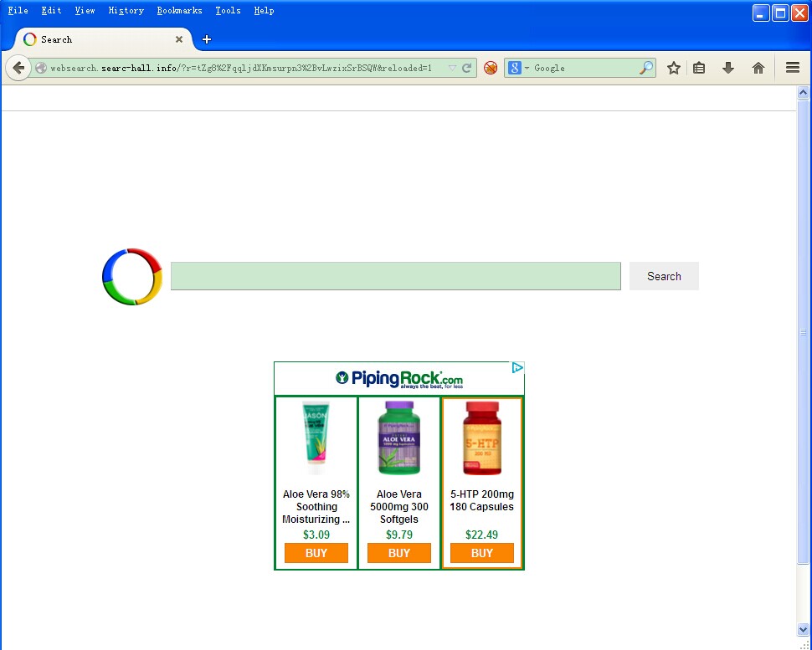
Task: Click the Aloe Vera 5000mg 300 Softgels title
Action: click(x=398, y=507)
